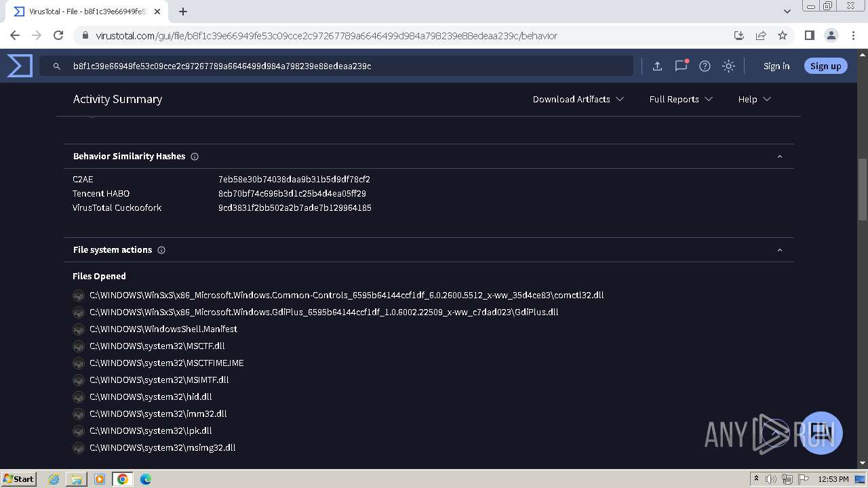This screenshot has width=868, height=488.
Task: Open Internet Explorer from taskbar
Action: point(54,479)
